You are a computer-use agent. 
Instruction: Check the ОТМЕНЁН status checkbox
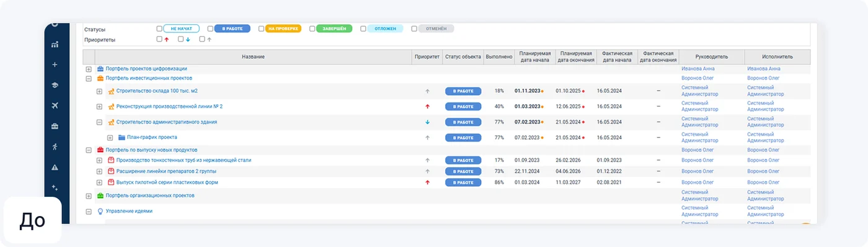click(x=414, y=29)
